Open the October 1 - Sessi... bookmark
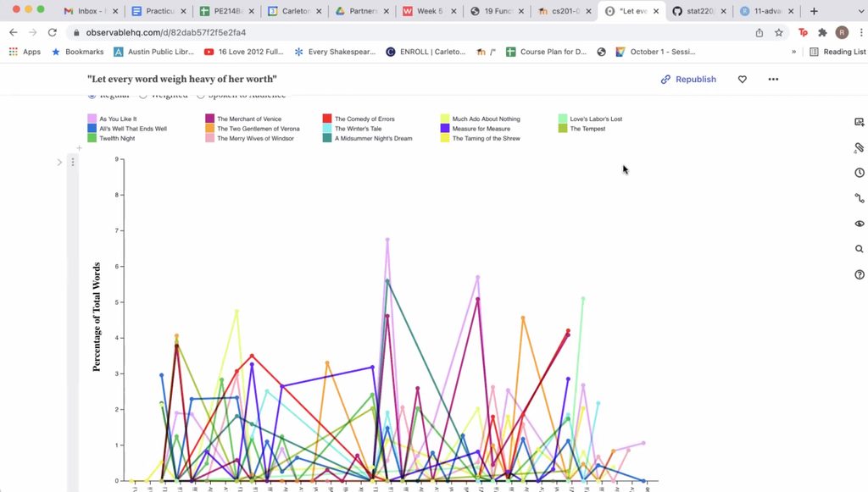The height and width of the screenshot is (492, 868). coord(655,52)
